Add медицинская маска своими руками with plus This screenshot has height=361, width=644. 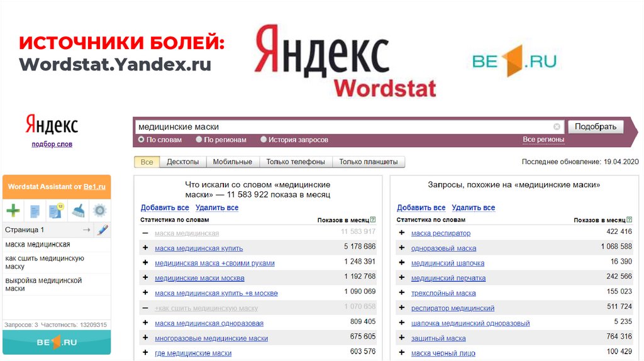click(x=145, y=262)
